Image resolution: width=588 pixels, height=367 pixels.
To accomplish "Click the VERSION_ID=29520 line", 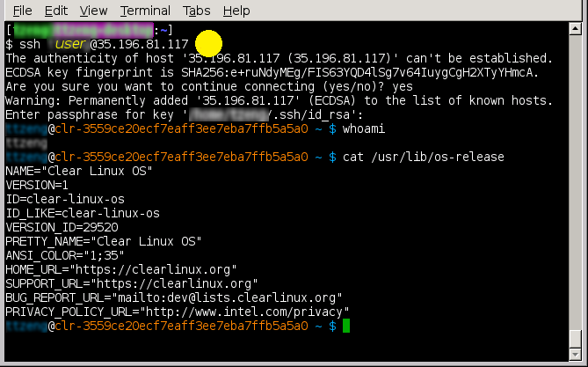I will (x=62, y=227).
